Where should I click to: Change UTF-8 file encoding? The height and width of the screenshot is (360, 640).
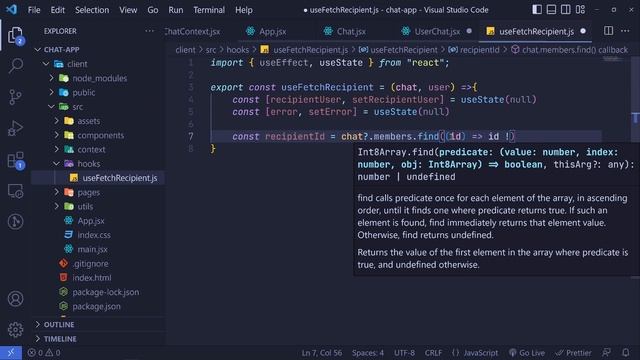pos(404,353)
